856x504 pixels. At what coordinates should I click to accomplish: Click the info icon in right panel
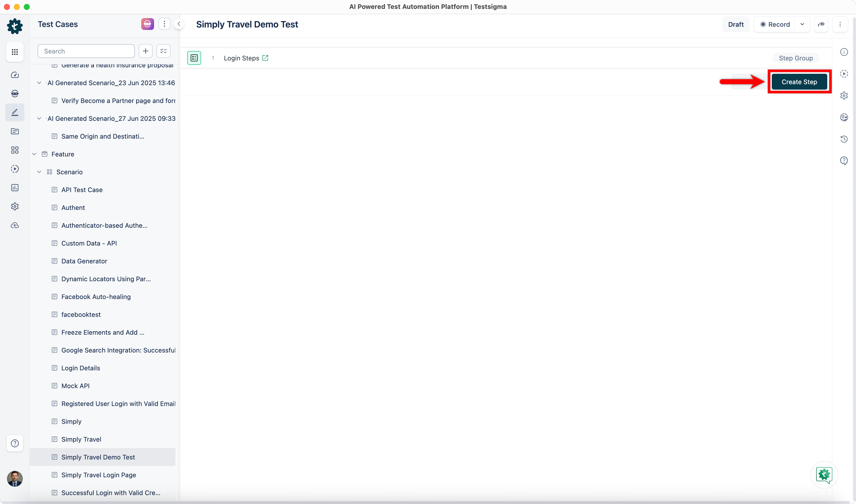(844, 52)
